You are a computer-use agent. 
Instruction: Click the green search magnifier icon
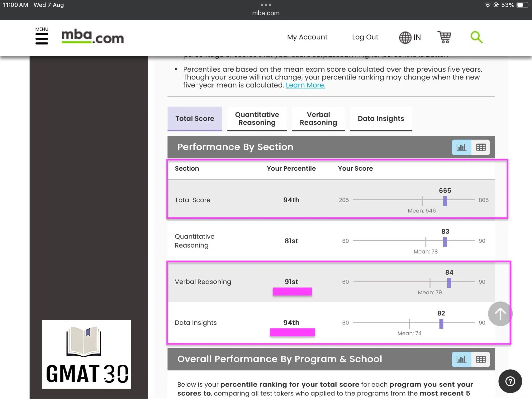[x=476, y=37]
